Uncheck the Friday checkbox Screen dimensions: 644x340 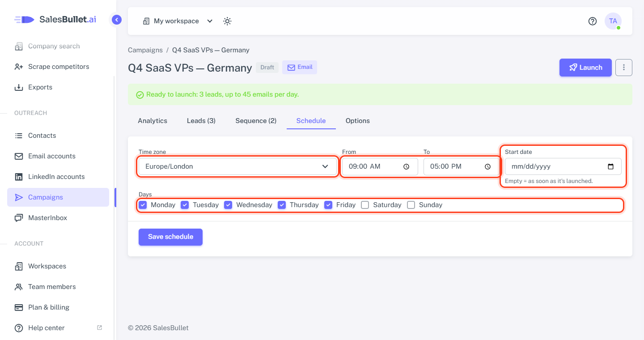[328, 205]
